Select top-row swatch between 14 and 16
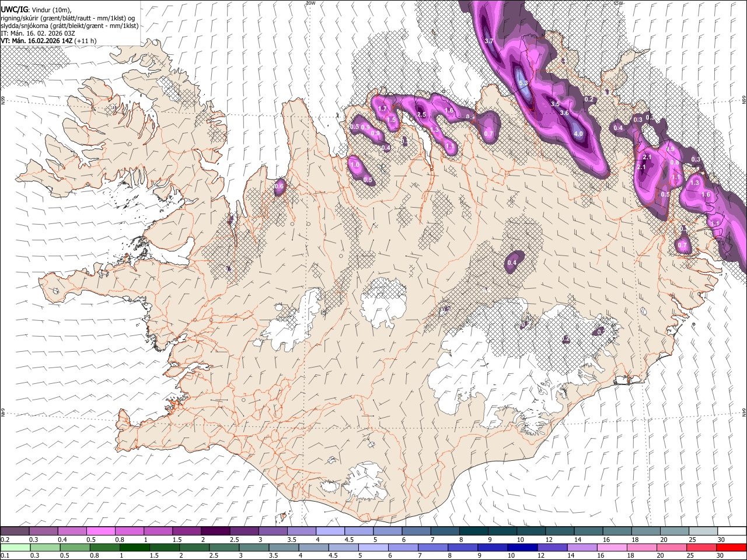 [588, 531]
